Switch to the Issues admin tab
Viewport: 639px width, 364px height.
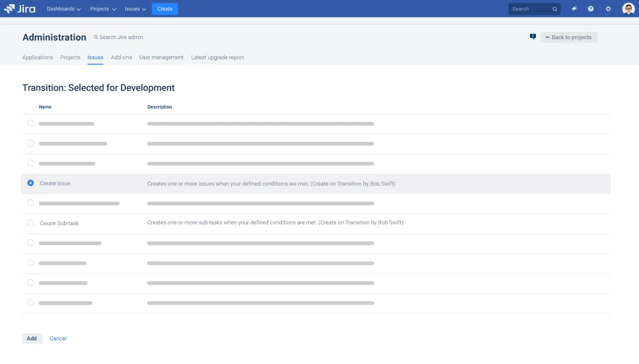95,57
